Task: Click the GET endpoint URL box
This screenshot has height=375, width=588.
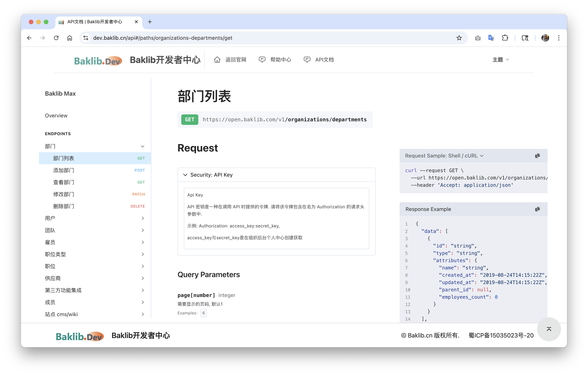Action: coord(275,120)
